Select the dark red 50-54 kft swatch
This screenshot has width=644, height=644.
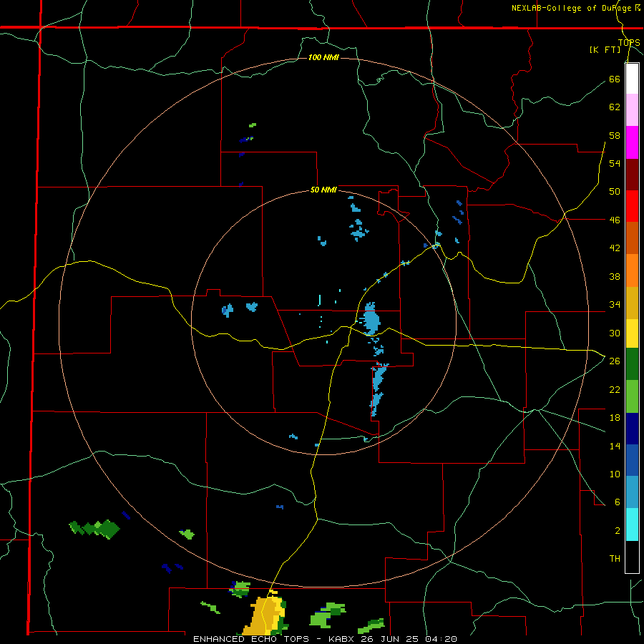pyautogui.click(x=632, y=175)
